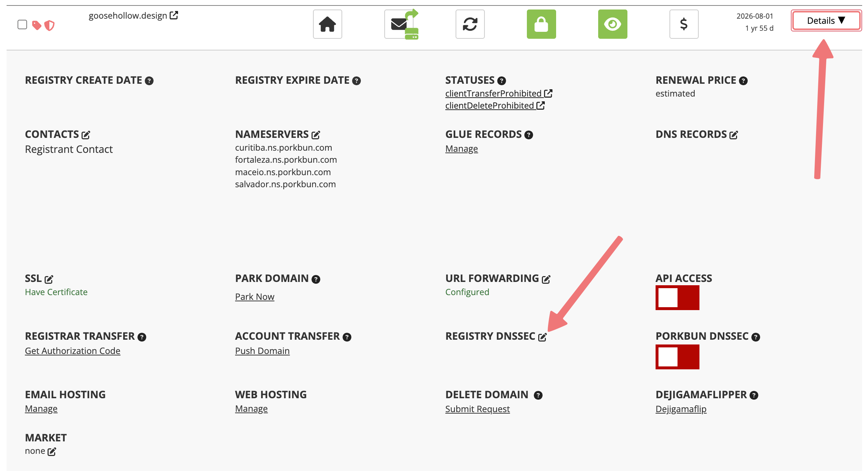The width and height of the screenshot is (868, 471).
Task: Click Get Authorization Code link
Action: (72, 351)
